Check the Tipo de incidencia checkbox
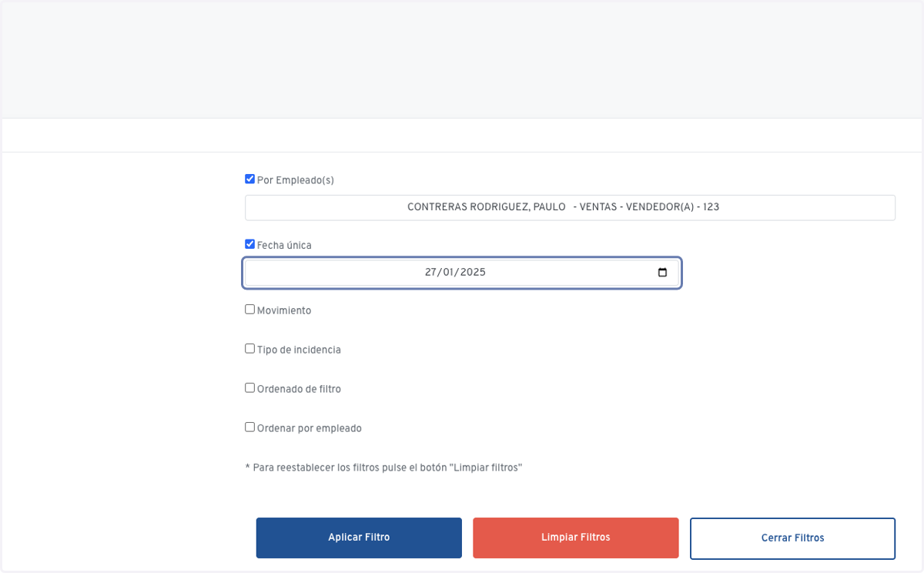924x573 pixels. pos(249,348)
